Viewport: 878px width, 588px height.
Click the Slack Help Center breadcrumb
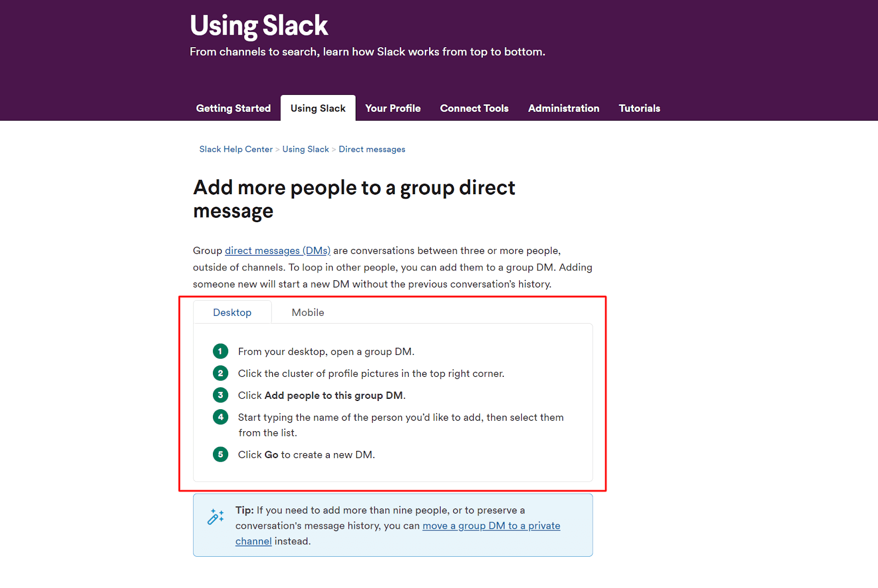(236, 149)
